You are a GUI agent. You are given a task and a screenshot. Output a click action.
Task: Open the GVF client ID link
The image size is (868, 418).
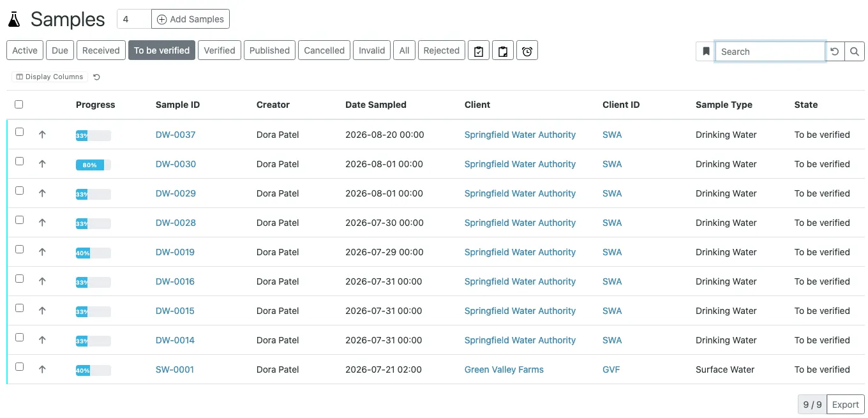click(611, 369)
